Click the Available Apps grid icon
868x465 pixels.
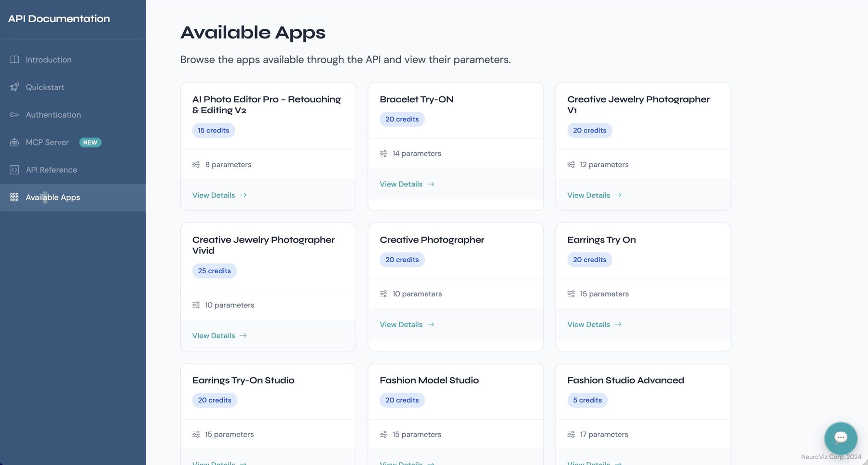point(14,197)
